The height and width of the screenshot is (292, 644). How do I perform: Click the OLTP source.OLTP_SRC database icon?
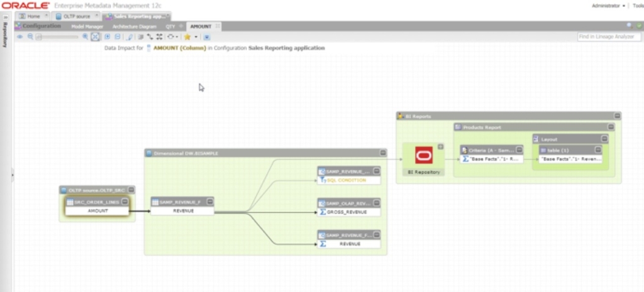coord(64,190)
